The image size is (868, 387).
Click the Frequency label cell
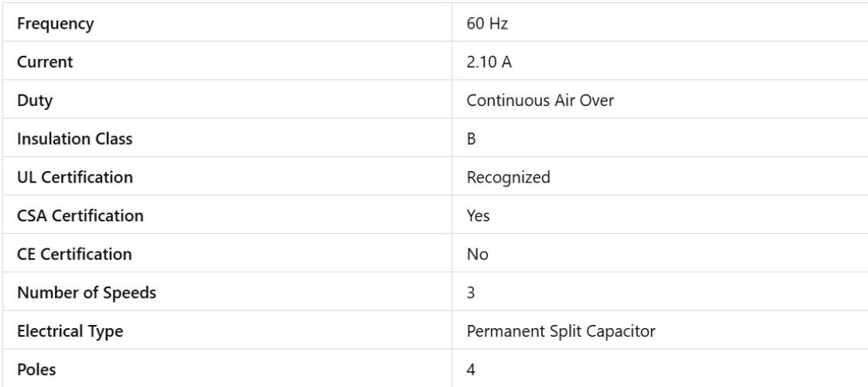point(50,24)
